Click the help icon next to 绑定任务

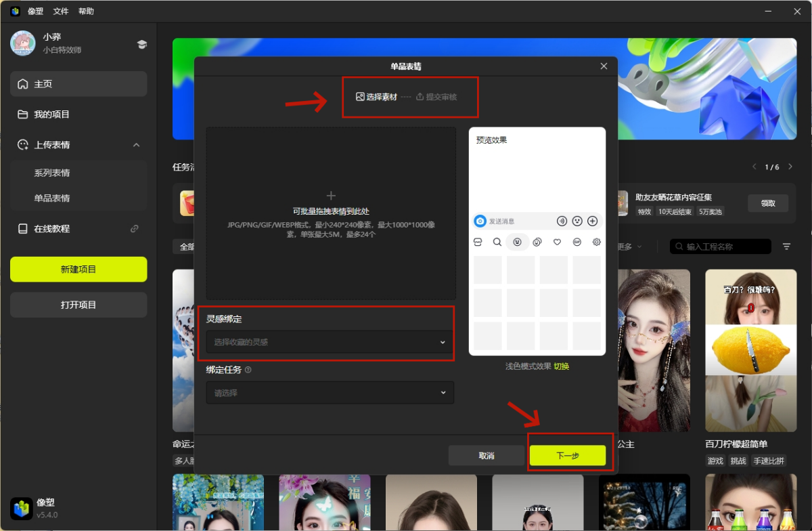coord(248,370)
